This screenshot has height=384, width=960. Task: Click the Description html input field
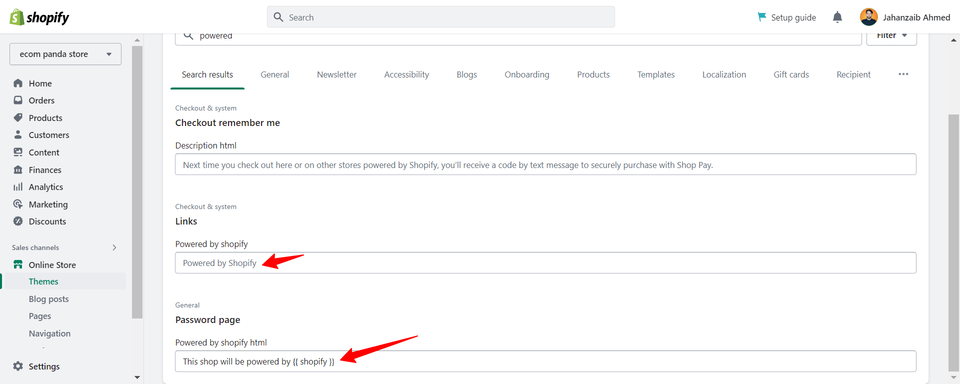tap(546, 164)
